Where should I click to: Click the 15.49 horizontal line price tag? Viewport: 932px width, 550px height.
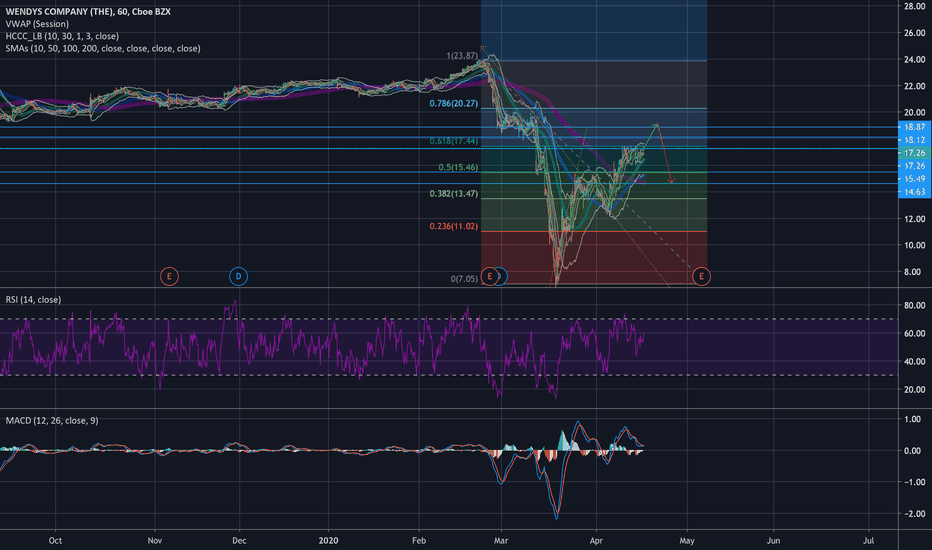[x=914, y=178]
